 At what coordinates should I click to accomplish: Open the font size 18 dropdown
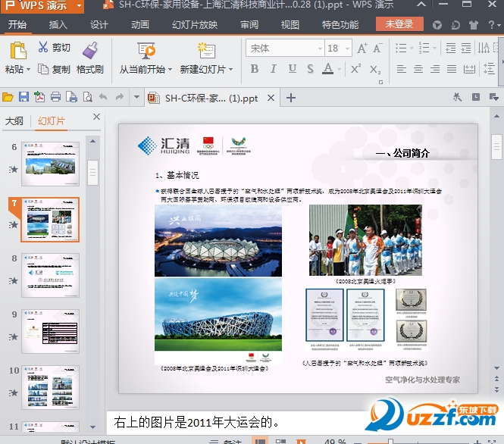pos(347,48)
